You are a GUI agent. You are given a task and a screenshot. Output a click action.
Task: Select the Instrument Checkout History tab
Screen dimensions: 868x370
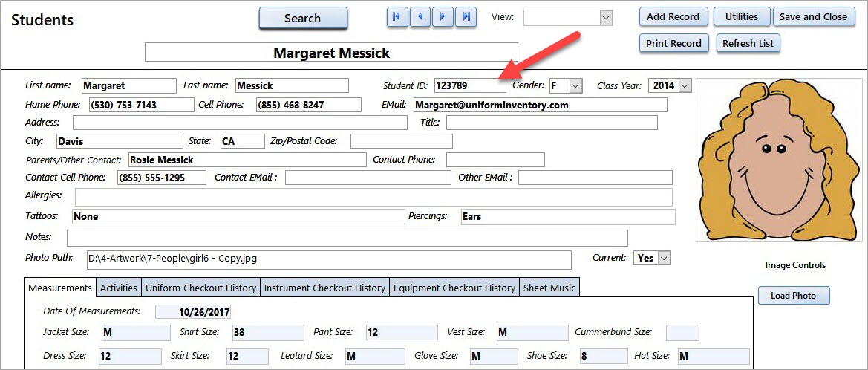pos(324,288)
